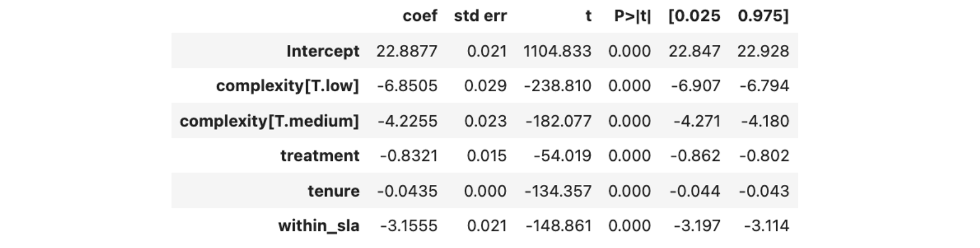Click the [0.025 column header

coord(694,16)
